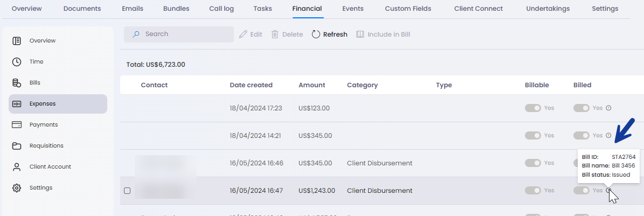Toggle Billable switch for US$123.00 expense
The image size is (644, 216).
532,108
